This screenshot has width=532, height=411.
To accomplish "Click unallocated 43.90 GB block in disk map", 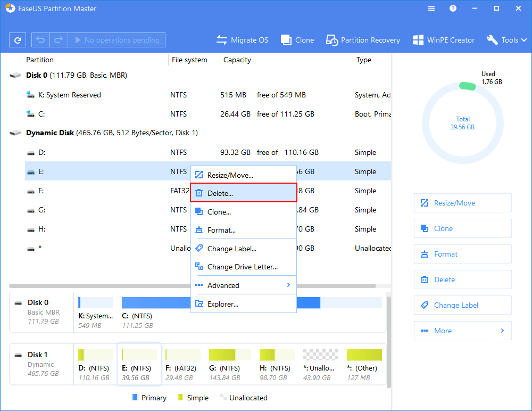I will 320,365.
